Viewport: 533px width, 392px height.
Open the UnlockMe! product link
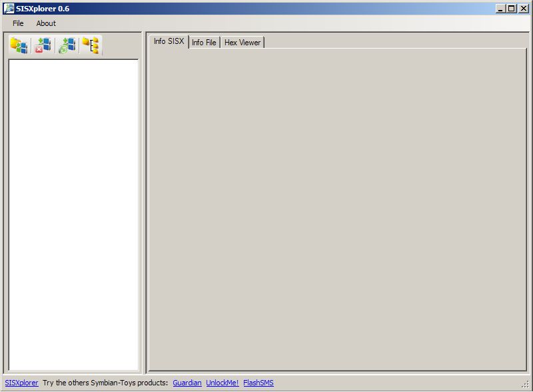223,383
